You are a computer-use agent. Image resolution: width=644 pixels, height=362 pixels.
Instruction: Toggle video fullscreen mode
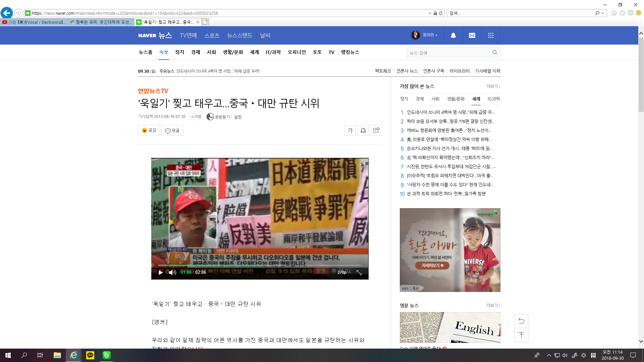tap(359, 273)
